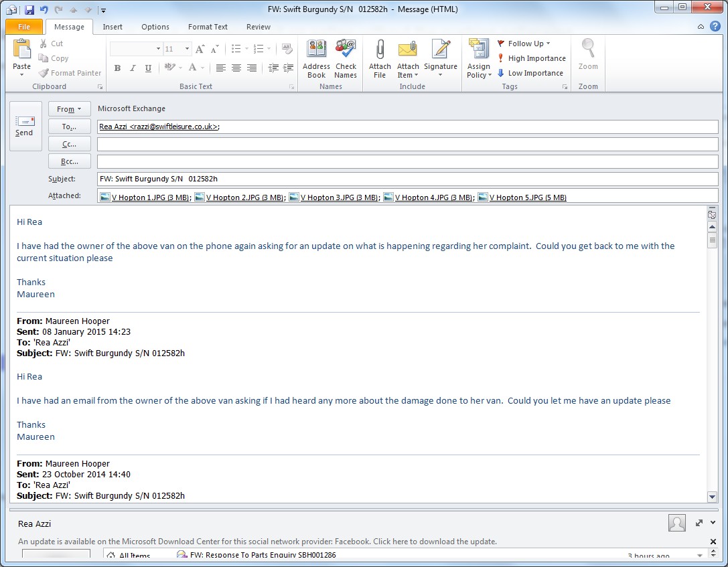Click the Cut scissors icon
This screenshot has width=728, height=567.
[x=43, y=44]
